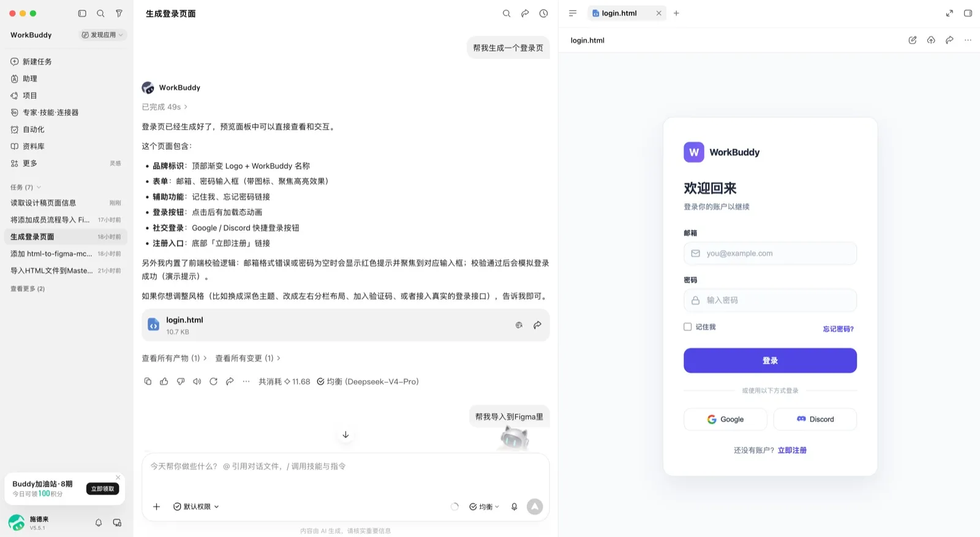Viewport: 980px width, 537px height.
Task: Toggle the sidebar panel icon
Action: pyautogui.click(x=82, y=13)
